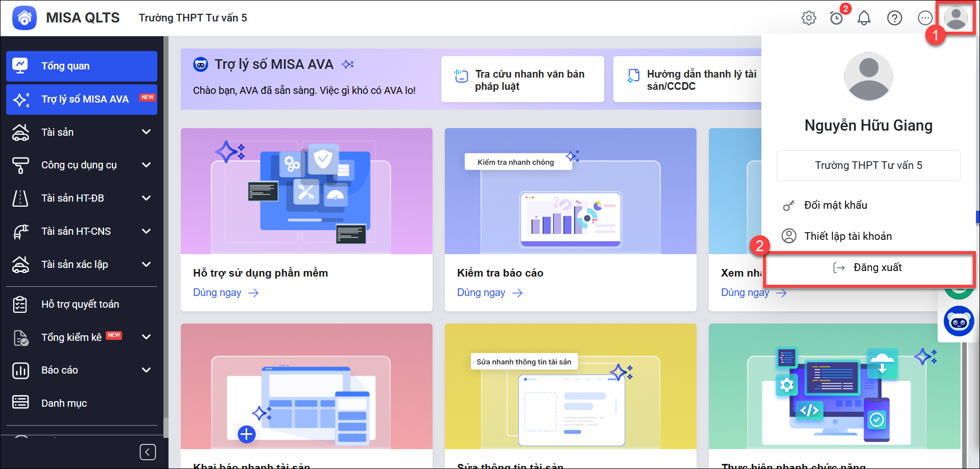980x469 pixels.
Task: Expand the Tài sản menu
Action: [146, 132]
